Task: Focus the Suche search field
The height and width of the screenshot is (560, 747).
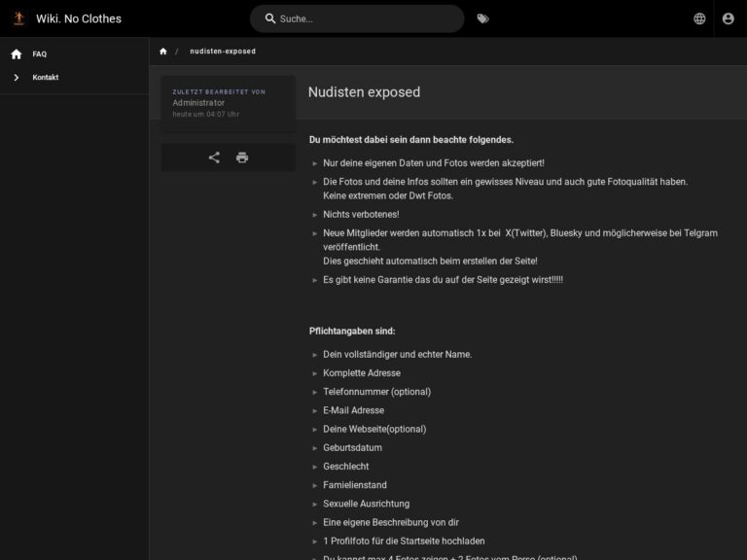Action: point(365,18)
